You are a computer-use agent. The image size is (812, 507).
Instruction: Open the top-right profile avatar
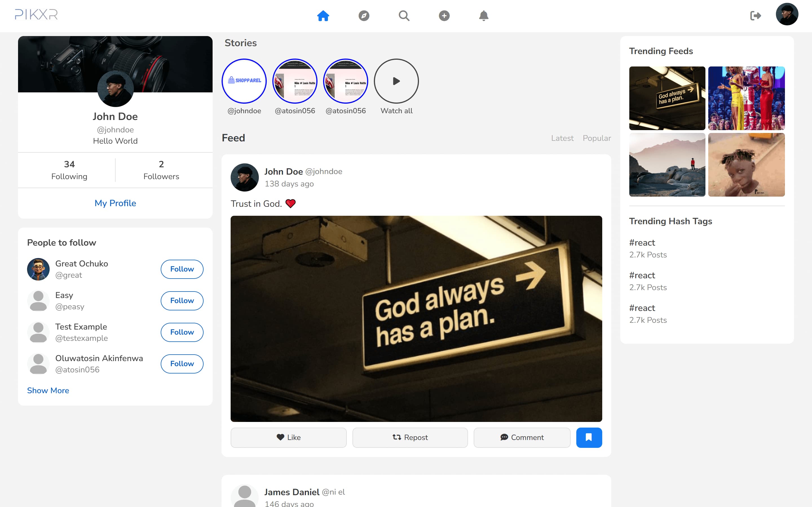787,14
